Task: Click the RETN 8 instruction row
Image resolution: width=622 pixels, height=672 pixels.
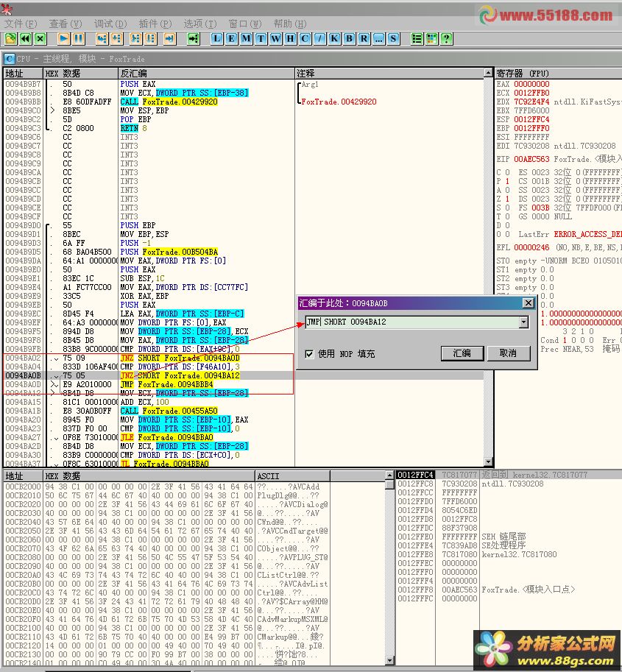Action: point(244,128)
